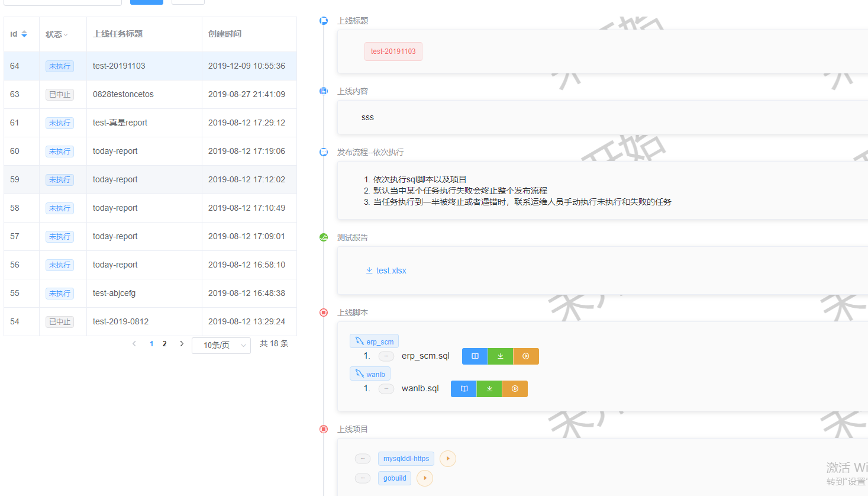This screenshot has height=496, width=868.
Task: Click the status pill beside mysqlddl-https
Action: click(363, 459)
